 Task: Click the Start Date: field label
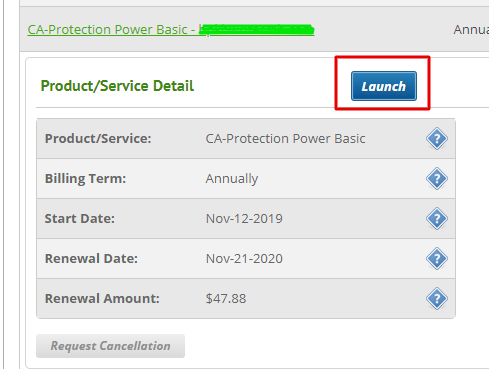(80, 218)
